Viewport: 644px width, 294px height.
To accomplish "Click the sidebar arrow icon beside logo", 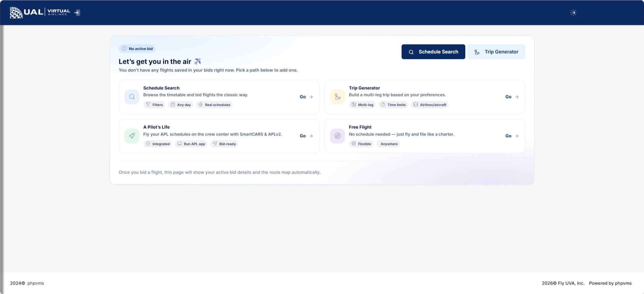I will point(77,13).
